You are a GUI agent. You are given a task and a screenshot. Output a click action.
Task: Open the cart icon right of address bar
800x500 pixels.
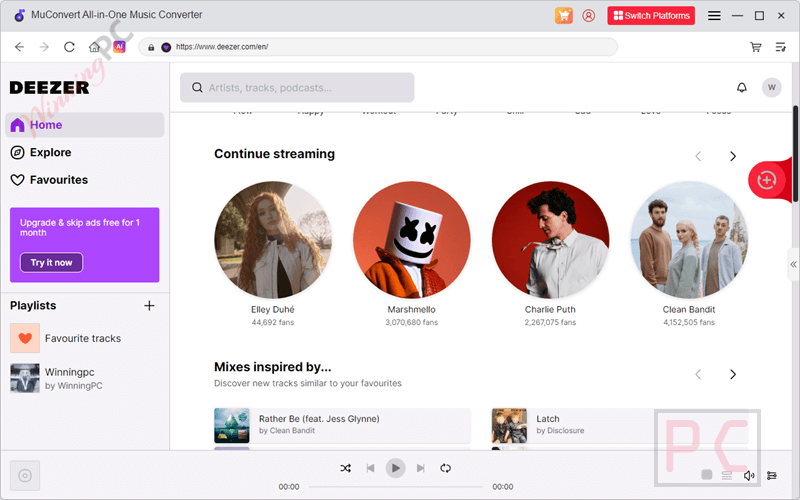coord(756,47)
